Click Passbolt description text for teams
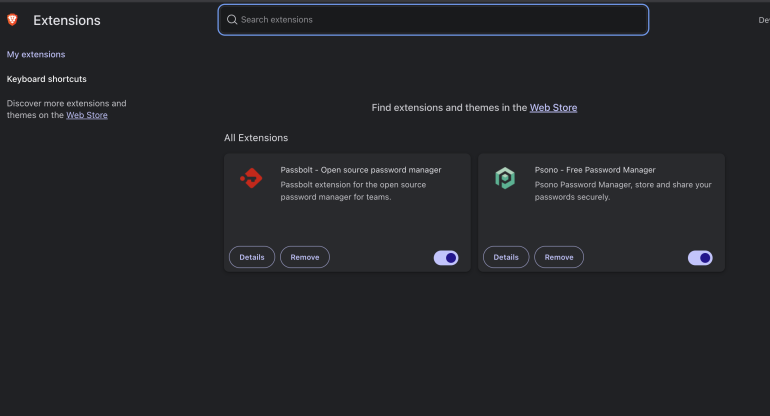Screen dimensions: 770x416 (x=353, y=191)
